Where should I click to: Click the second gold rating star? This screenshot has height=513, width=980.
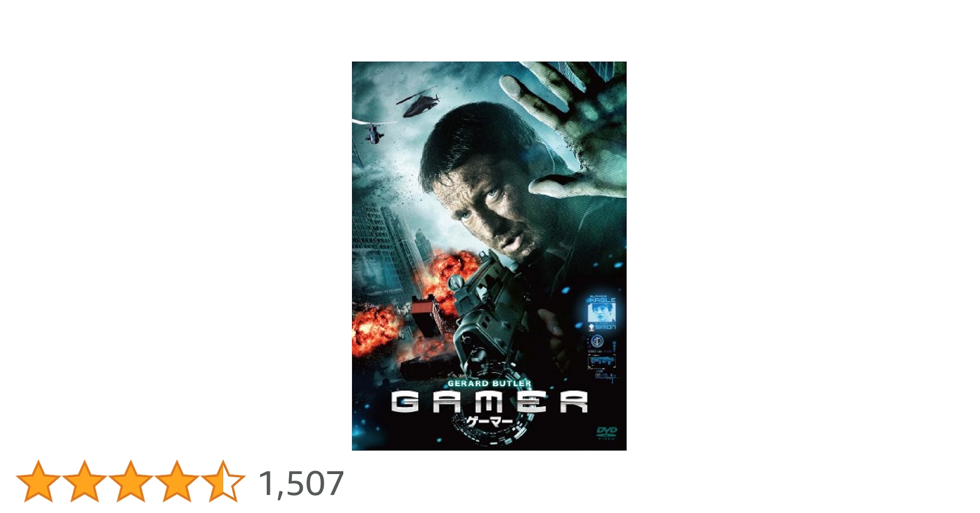(85, 481)
